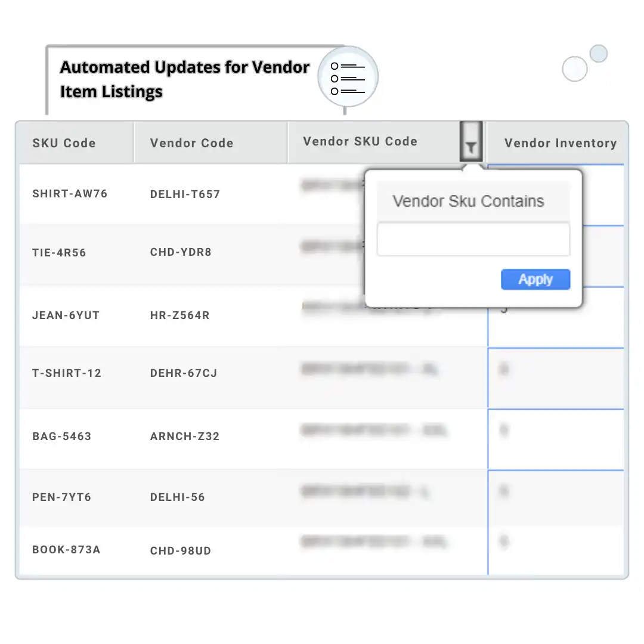Select the PEN-7YT6 SKU cell
The image size is (644, 644).
point(62,497)
